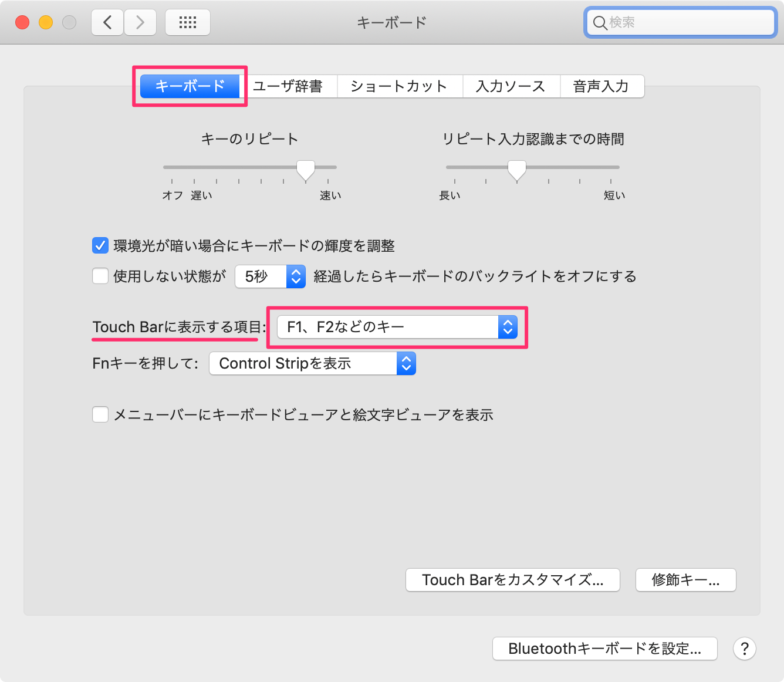Click the 長い label under delay slider
784x682 pixels.
tap(450, 195)
